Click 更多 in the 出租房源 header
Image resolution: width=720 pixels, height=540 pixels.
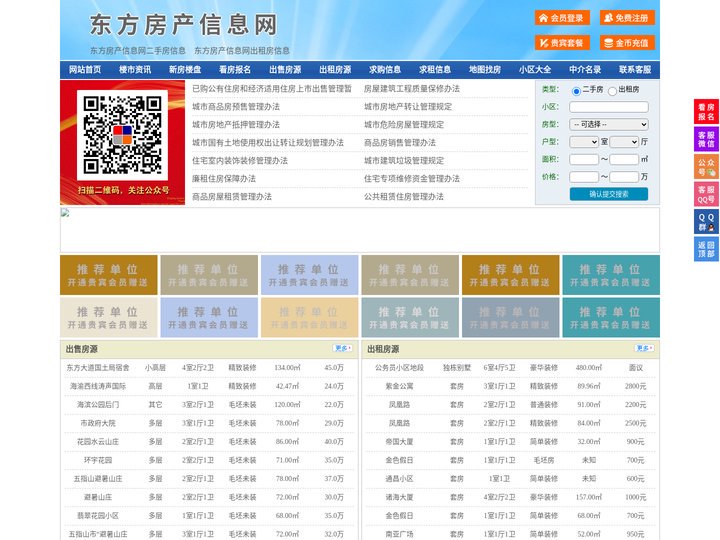click(x=644, y=349)
